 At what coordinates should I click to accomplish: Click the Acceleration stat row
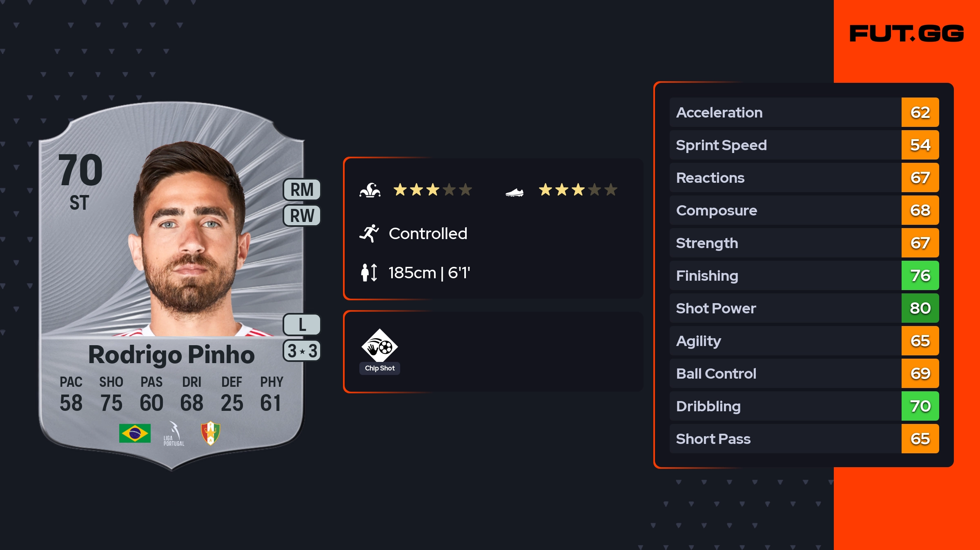(785, 113)
